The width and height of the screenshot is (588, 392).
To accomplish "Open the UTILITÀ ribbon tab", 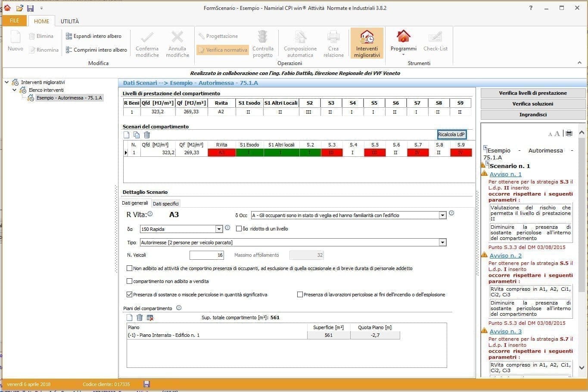I will click(x=70, y=21).
